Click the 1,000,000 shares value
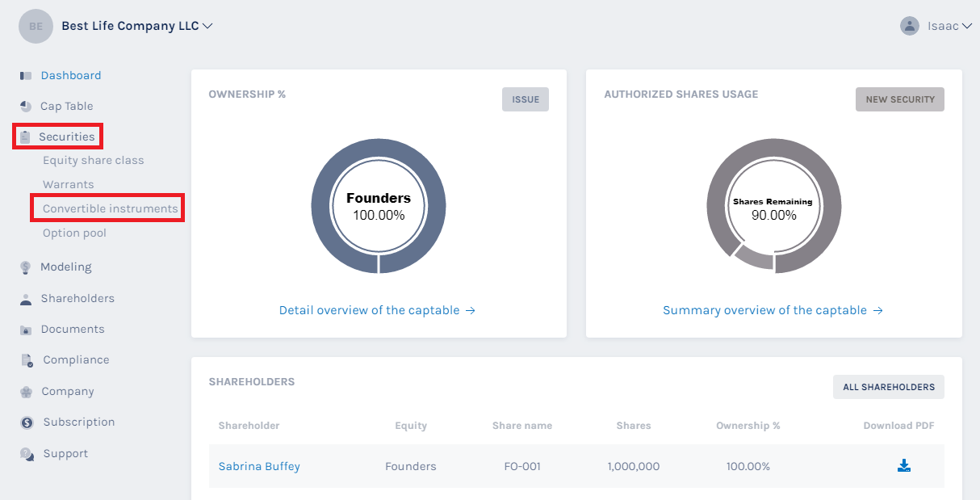Viewport: 980px width, 500px height. click(x=634, y=466)
